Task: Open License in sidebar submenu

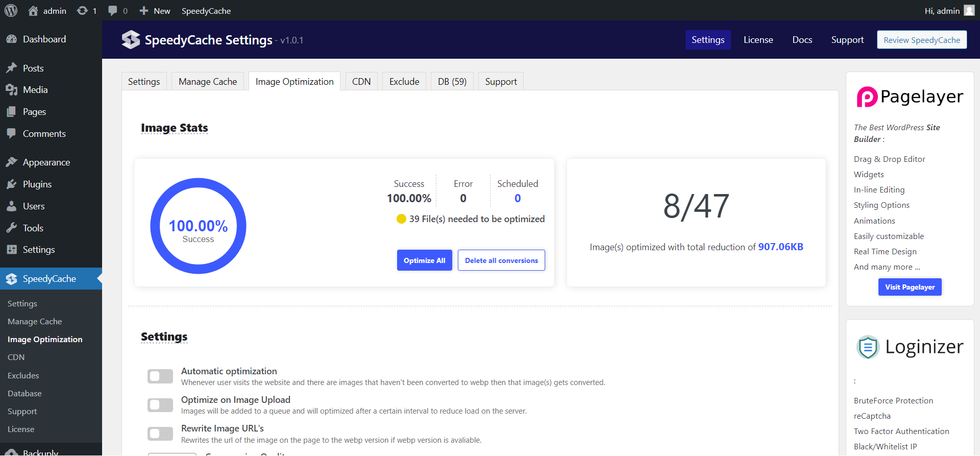Action: tap(21, 429)
